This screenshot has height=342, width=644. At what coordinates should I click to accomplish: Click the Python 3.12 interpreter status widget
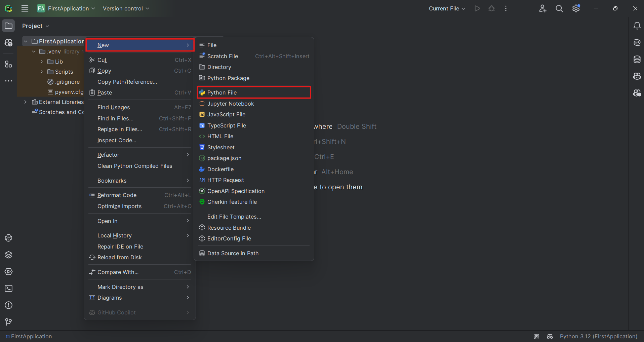click(x=598, y=336)
